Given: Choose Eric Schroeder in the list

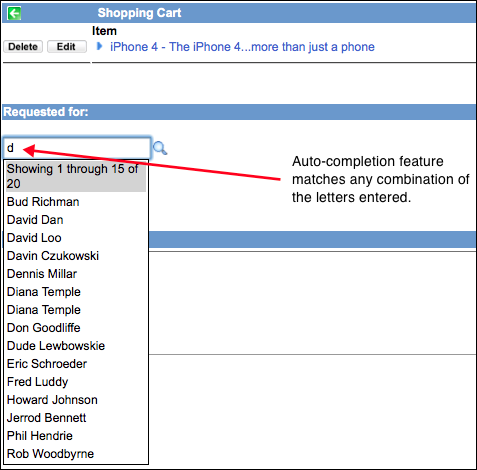Looking at the screenshot, I should click(76, 364).
